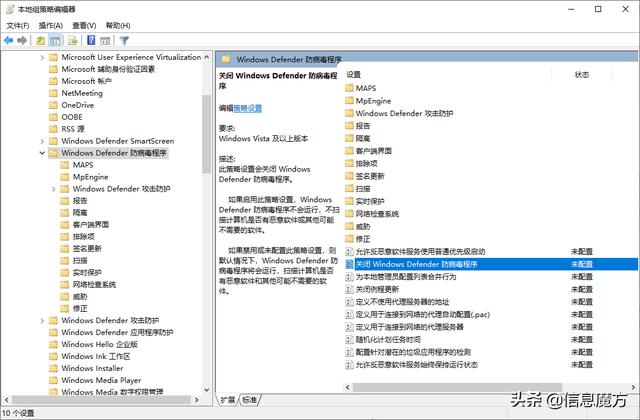The image size is (640, 420).
Task: Select NetMeeting in the tree
Action: [82, 93]
